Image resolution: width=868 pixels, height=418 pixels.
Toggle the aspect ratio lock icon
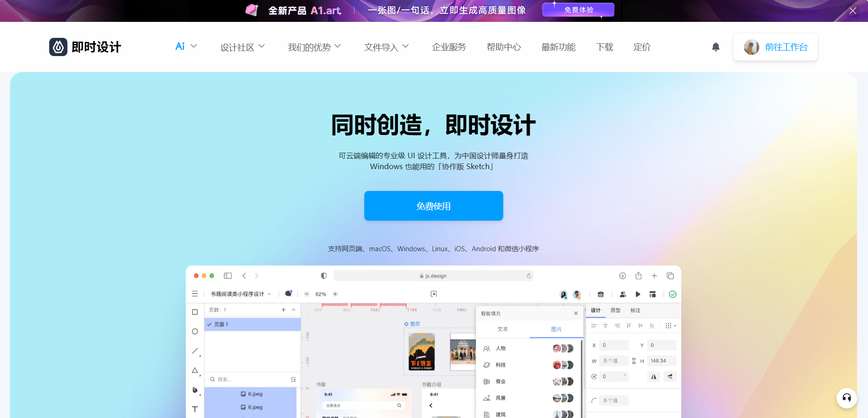633,361
